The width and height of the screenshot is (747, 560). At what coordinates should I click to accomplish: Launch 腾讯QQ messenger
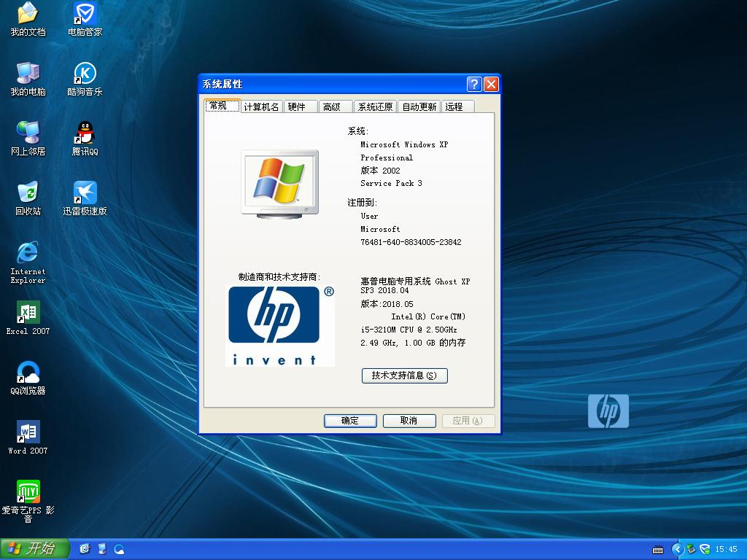pyautogui.click(x=85, y=133)
